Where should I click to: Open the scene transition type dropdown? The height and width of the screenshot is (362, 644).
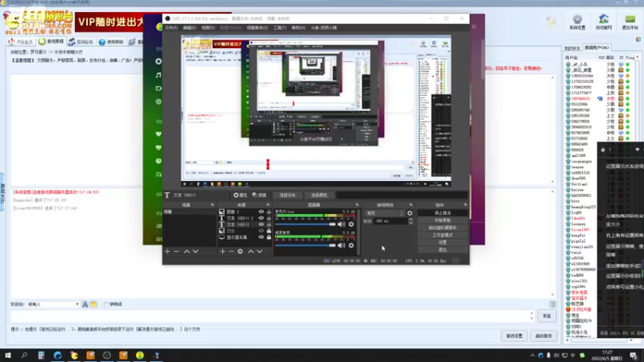coord(385,213)
